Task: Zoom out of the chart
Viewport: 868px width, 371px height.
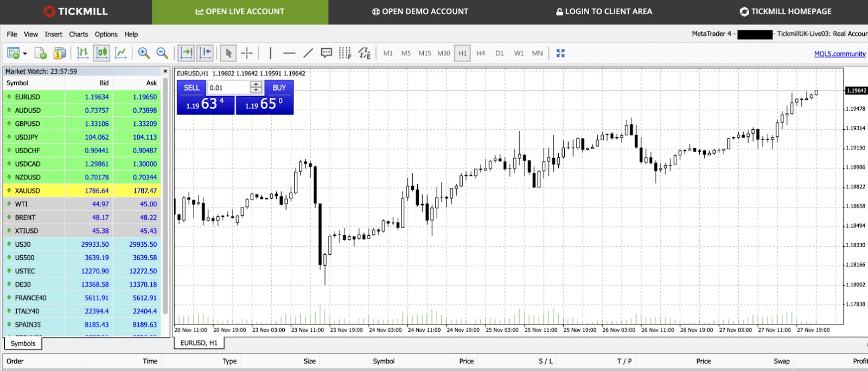Action: 162,53
